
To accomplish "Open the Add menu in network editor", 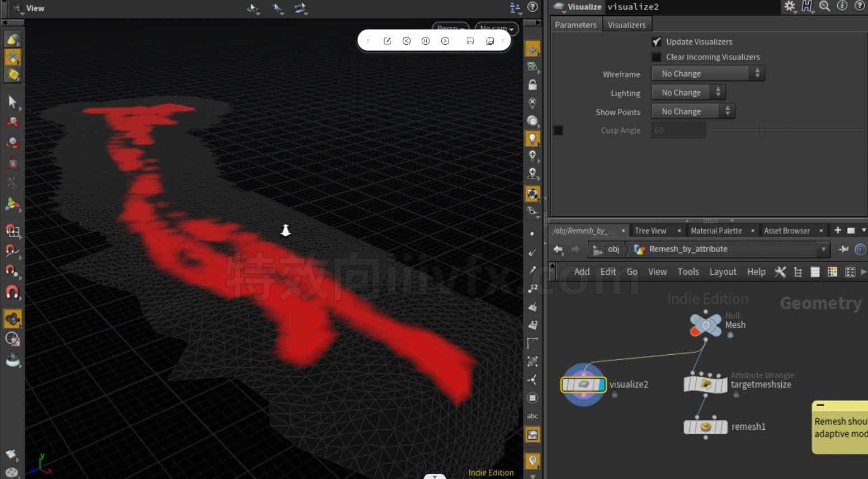I will point(582,272).
